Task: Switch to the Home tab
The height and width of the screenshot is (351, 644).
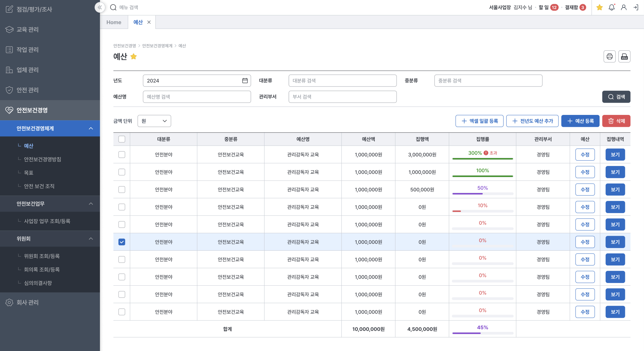Action: coord(114,22)
